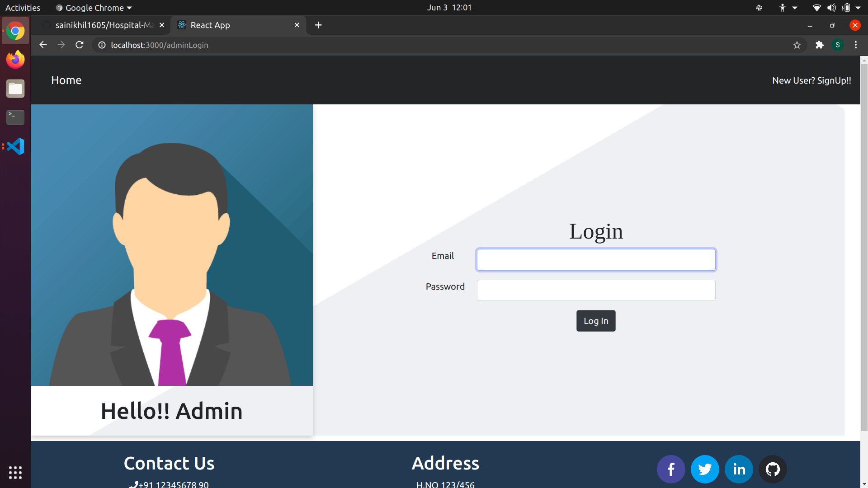Follow the New User? SignUp!! link

811,80
